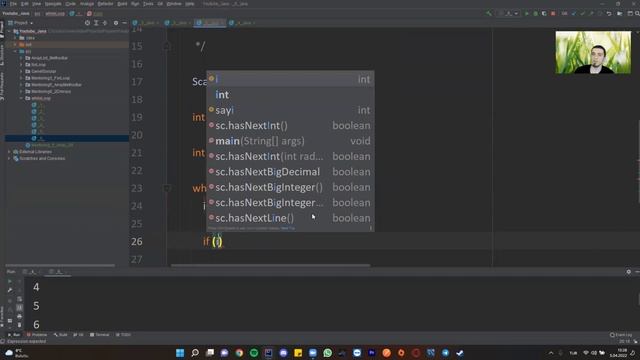The image size is (640, 360).
Task: Choose sc.hasNextLine() completion suggestion
Action: pyautogui.click(x=290, y=218)
